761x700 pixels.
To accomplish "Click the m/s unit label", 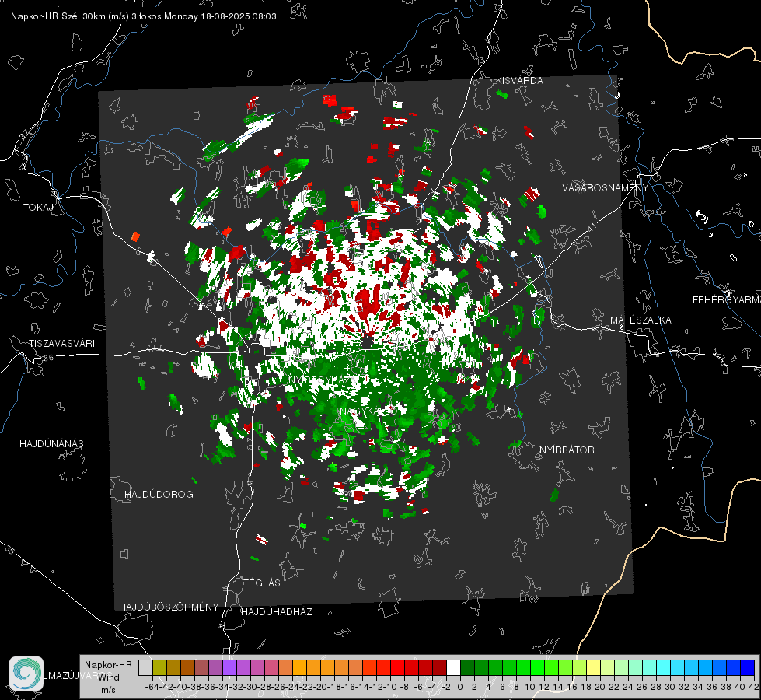I will tap(108, 690).
